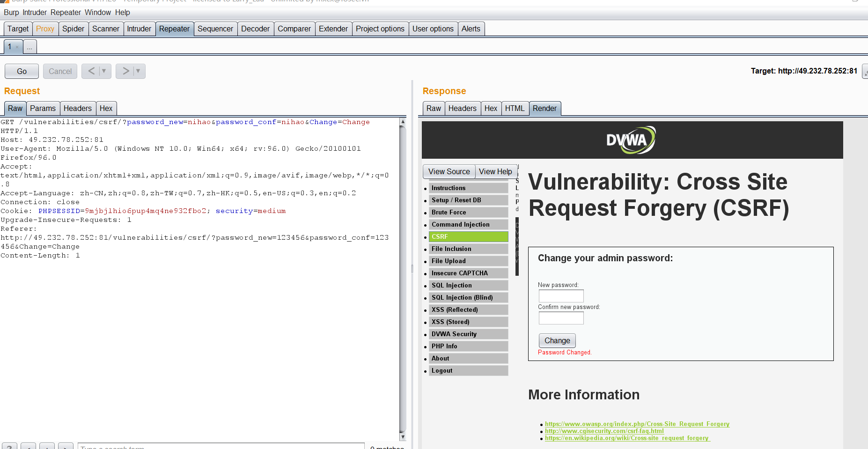Select the Response Hex tab
Viewport: 868px width, 449px height.
[491, 108]
